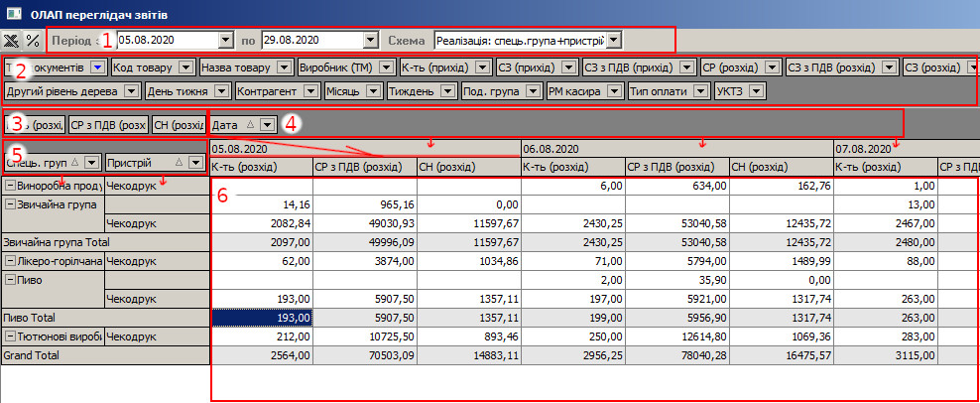This screenshot has width=980, height=403.
Task: Open the period end date dropdown
Action: coord(371,41)
